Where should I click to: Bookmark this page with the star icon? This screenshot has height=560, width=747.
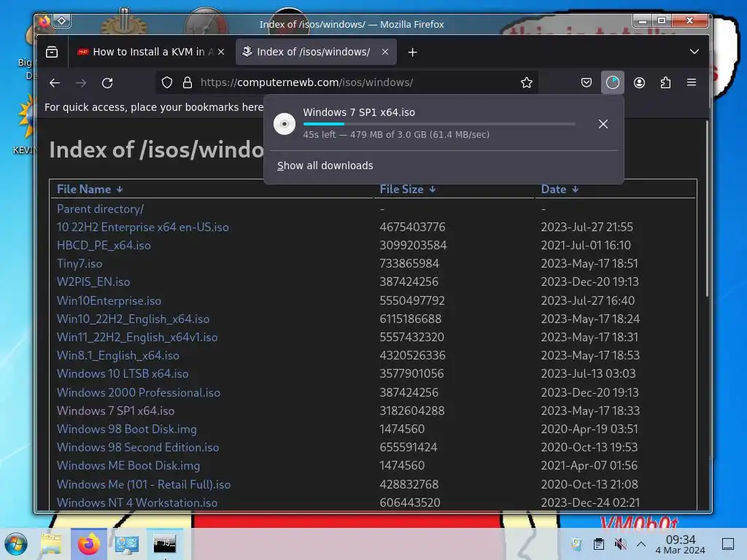click(x=527, y=82)
